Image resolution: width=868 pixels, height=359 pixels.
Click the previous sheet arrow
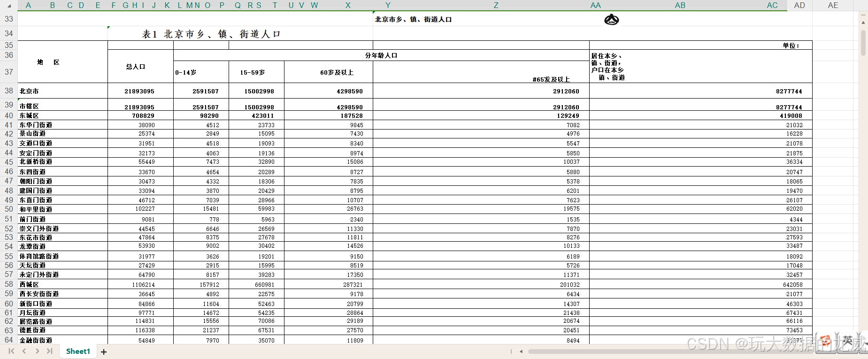click(x=24, y=351)
